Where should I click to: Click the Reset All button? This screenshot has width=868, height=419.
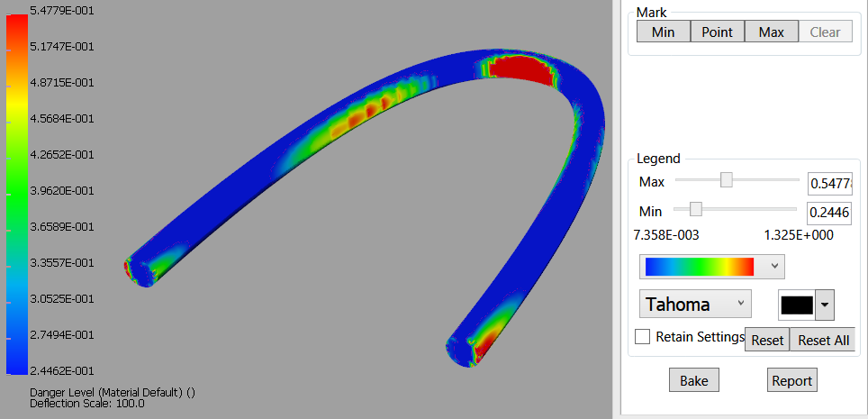(x=823, y=340)
